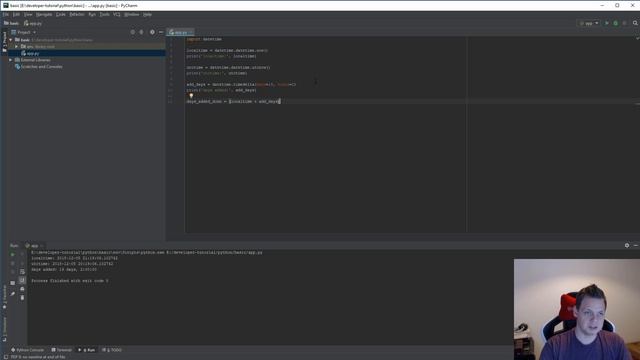Screen dimensions: 640x360
Task: Click the localtime output line in console
Action: point(74,258)
